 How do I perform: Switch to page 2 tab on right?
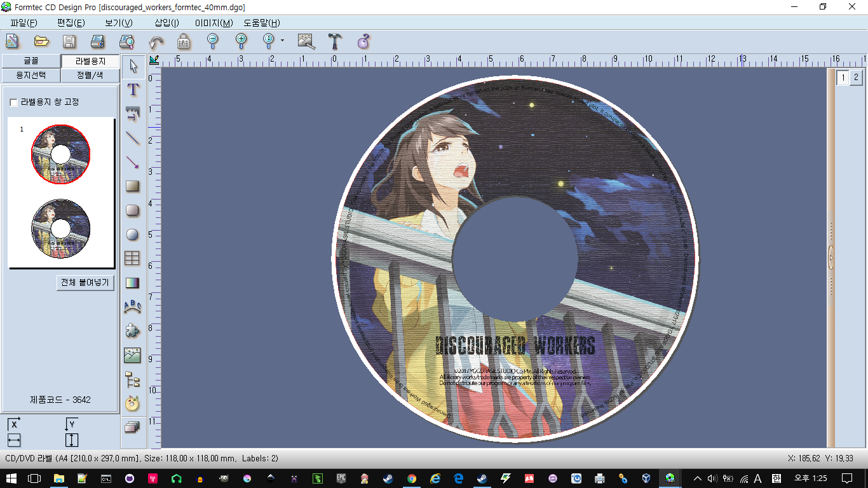856,78
